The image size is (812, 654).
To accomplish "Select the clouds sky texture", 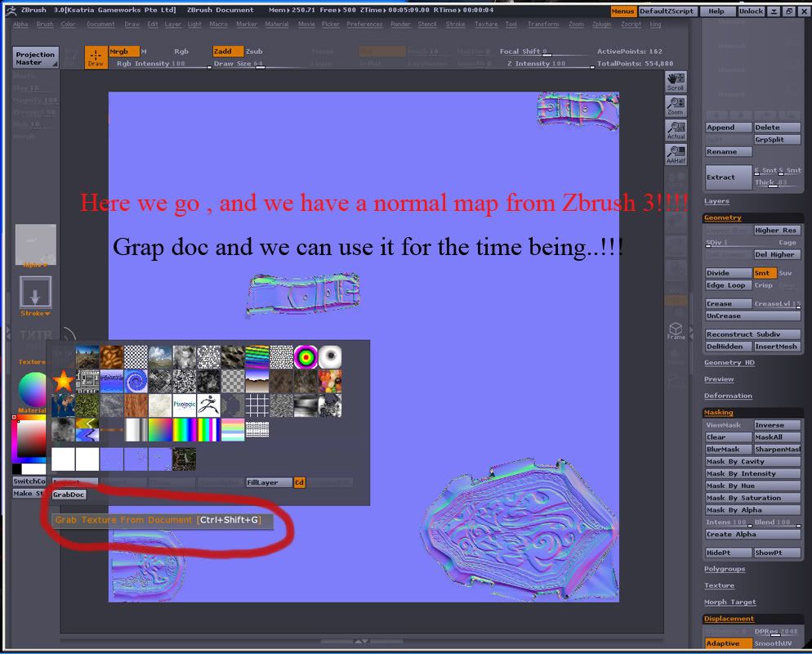I will pyautogui.click(x=160, y=357).
